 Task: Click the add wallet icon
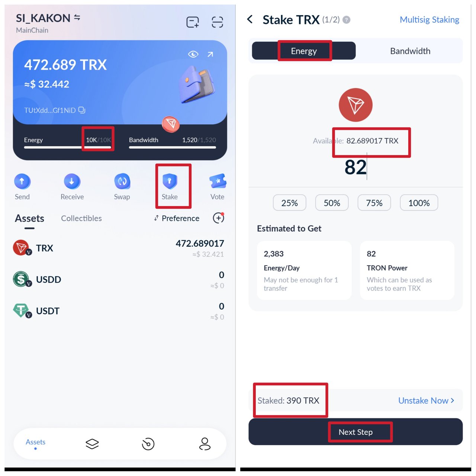193,22
